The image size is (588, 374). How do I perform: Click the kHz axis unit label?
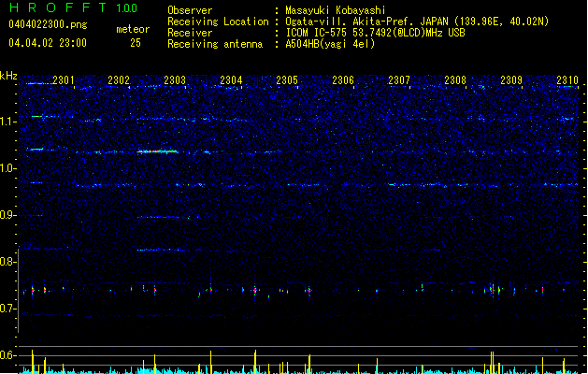(8, 76)
